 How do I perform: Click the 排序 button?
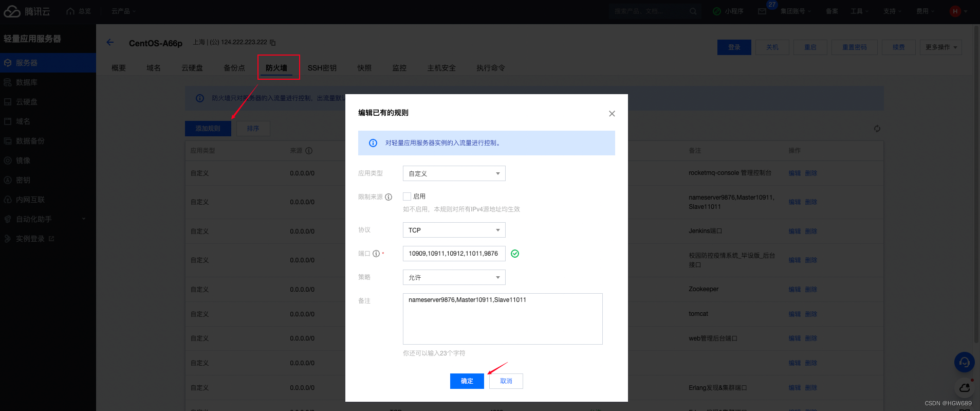(x=253, y=129)
